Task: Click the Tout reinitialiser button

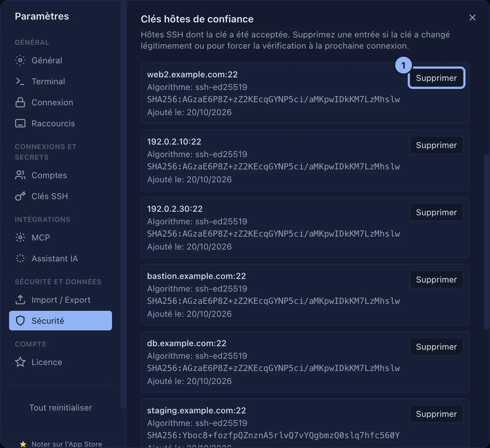Action: 61,407
